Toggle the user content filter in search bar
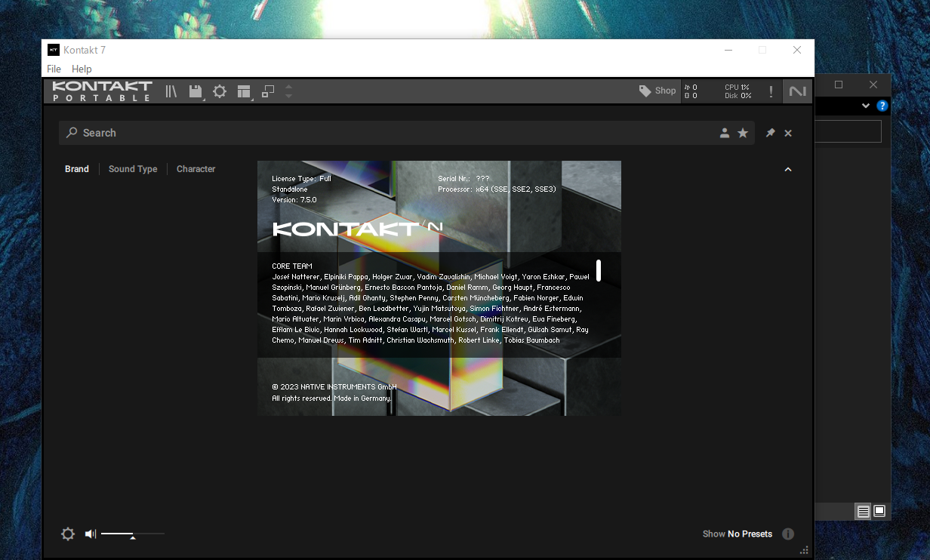 (x=725, y=132)
